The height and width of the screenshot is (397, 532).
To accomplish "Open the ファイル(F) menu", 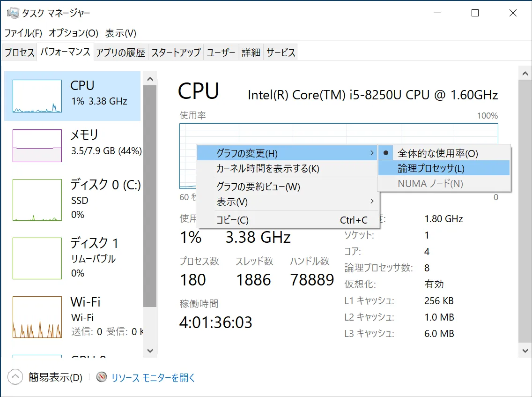I will [23, 33].
